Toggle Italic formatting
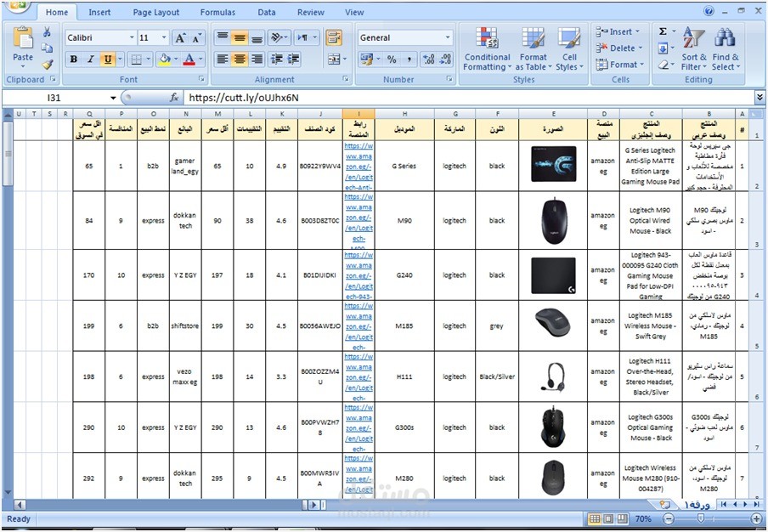This screenshot has width=768, height=532. tap(91, 59)
